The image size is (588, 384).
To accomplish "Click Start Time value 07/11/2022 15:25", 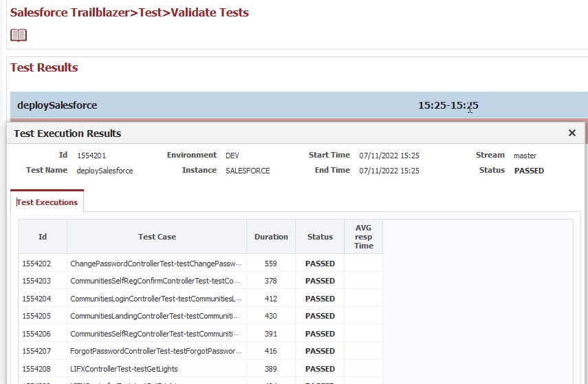I will point(389,156).
